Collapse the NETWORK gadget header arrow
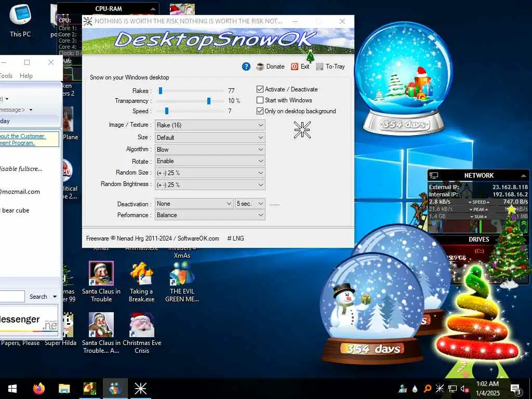 point(524,176)
